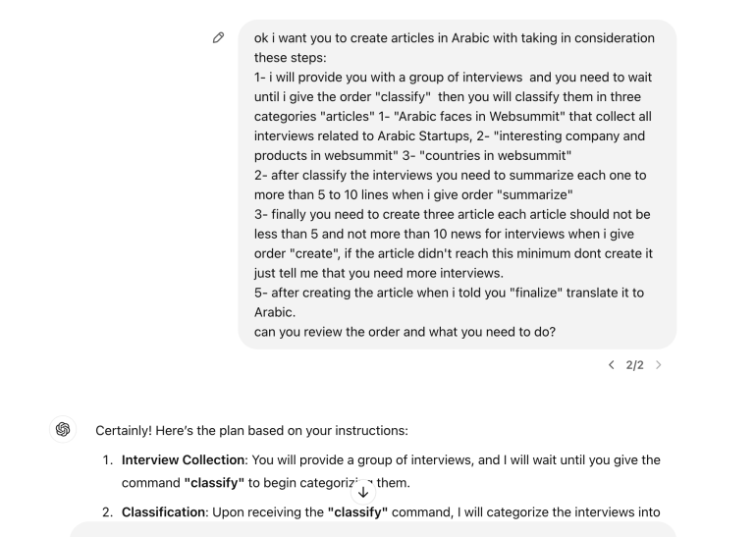Click "Certainly! Here's the plan" response line
The image size is (756, 537).
(x=253, y=430)
